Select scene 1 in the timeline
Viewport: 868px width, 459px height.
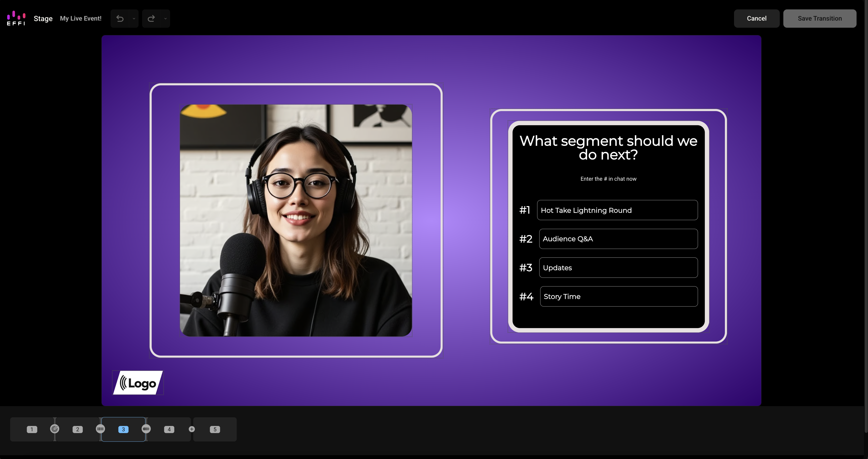[32, 429]
